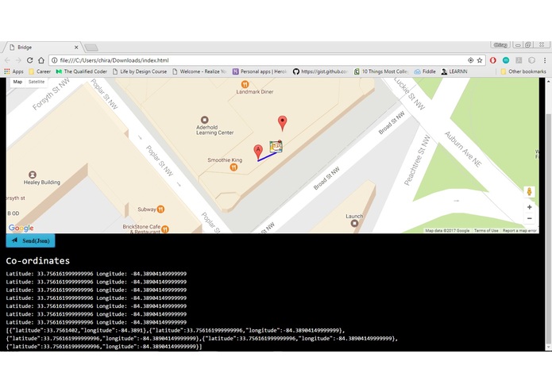Select the Subway restaurant icon
The width and height of the screenshot is (552, 392).
point(160,209)
